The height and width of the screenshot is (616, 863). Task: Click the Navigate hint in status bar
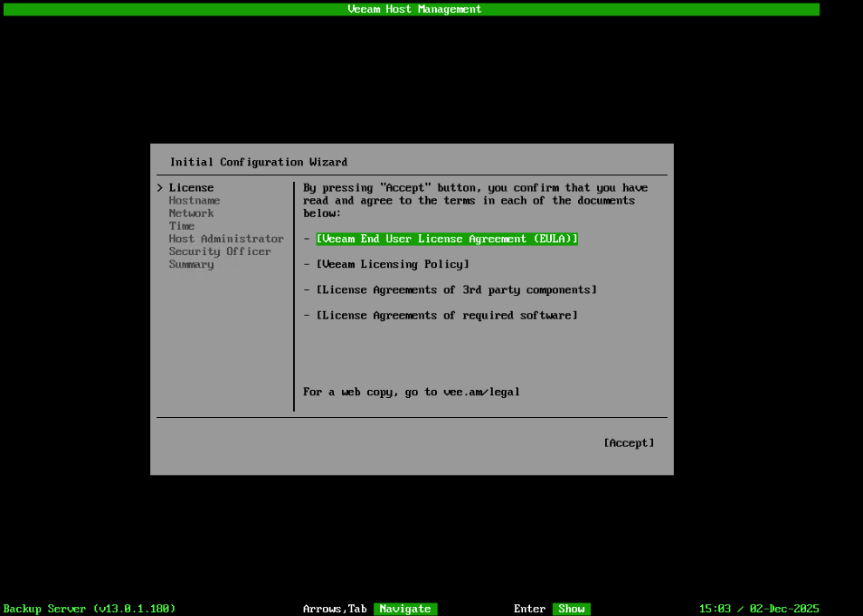404,609
